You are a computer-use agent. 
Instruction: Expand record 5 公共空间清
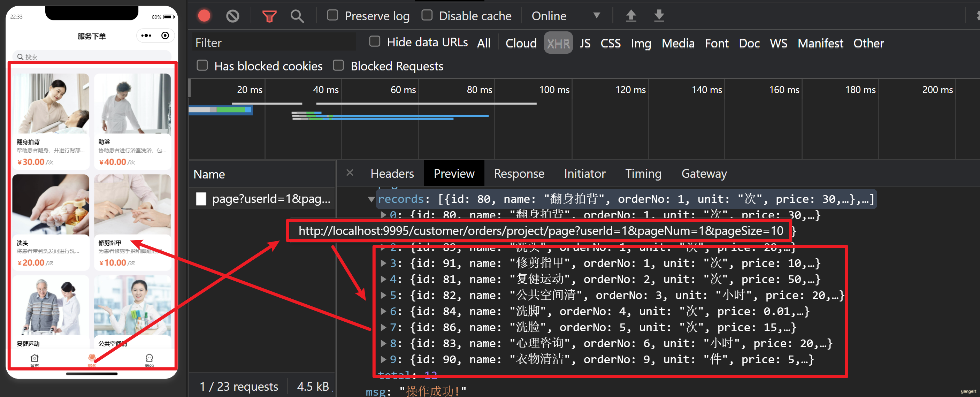pyautogui.click(x=383, y=295)
